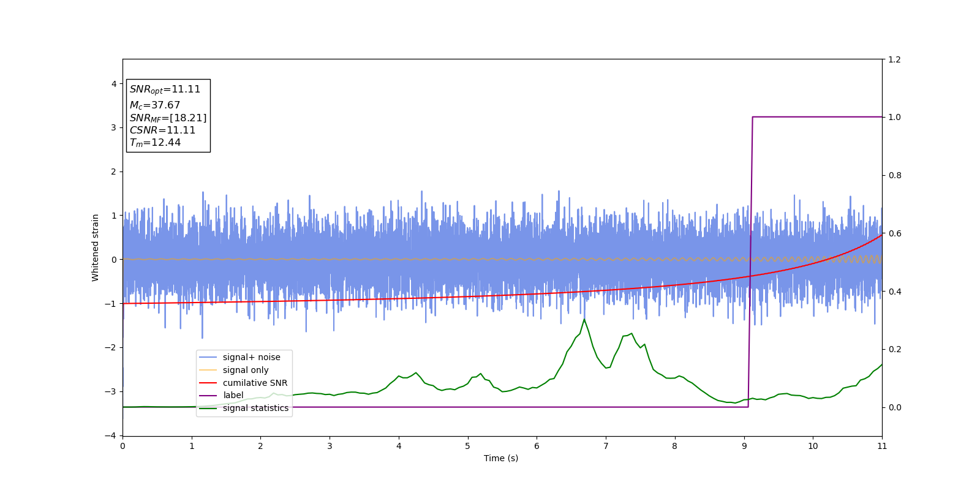
Task: Click the purple label step rising at 9 s
Action: [x=750, y=262]
